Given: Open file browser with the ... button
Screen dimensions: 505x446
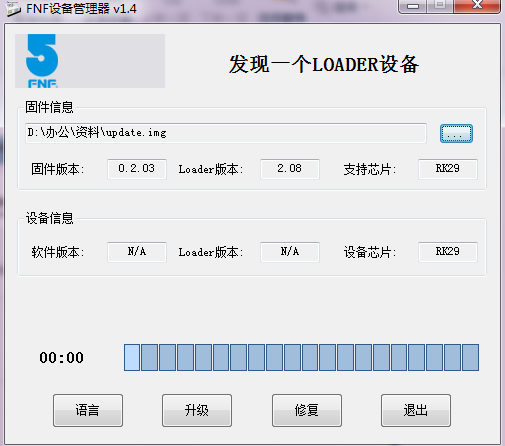Looking at the screenshot, I should (456, 134).
